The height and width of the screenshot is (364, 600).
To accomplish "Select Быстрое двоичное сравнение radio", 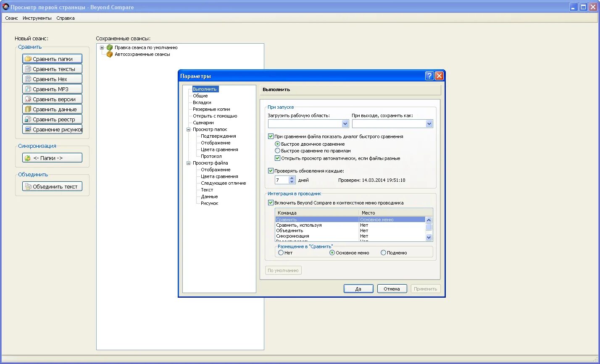I will (x=277, y=144).
